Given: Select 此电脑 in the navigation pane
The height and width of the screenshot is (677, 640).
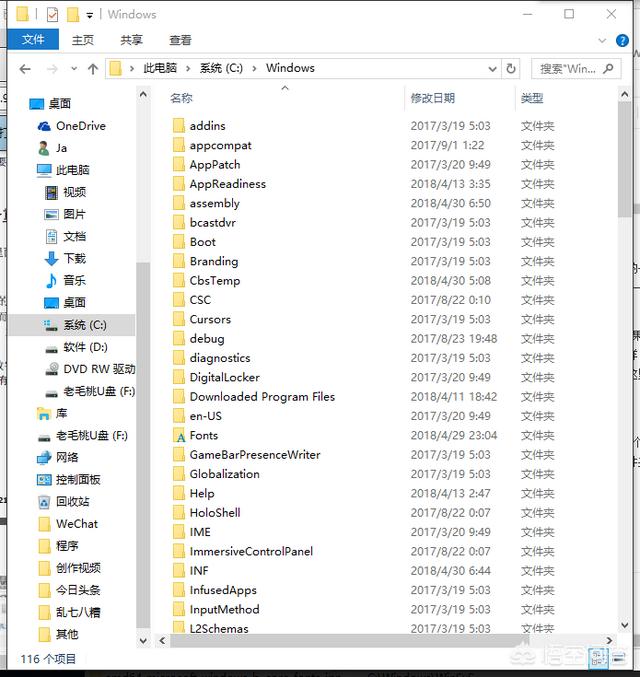Looking at the screenshot, I should (x=63, y=170).
